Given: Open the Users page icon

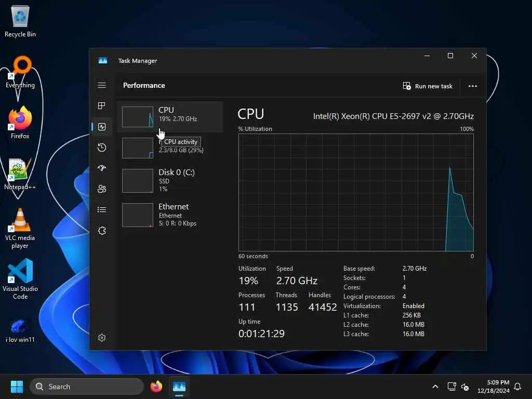Looking at the screenshot, I should tap(102, 189).
